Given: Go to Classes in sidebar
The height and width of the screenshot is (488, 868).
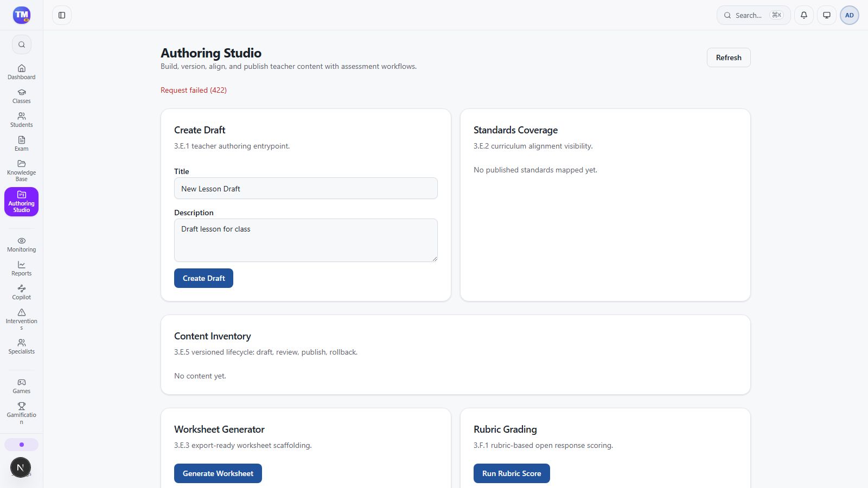Looking at the screenshot, I should pos(22,96).
